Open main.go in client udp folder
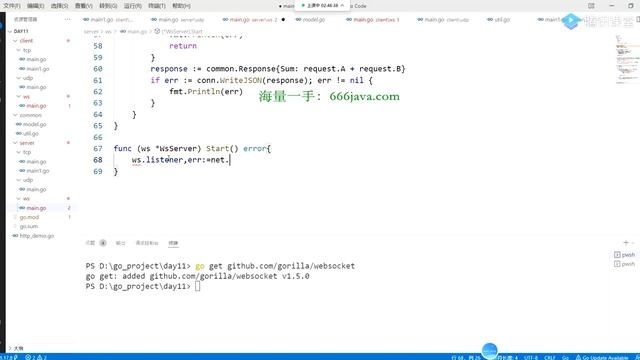This screenshot has height=360, width=640. pyautogui.click(x=36, y=87)
